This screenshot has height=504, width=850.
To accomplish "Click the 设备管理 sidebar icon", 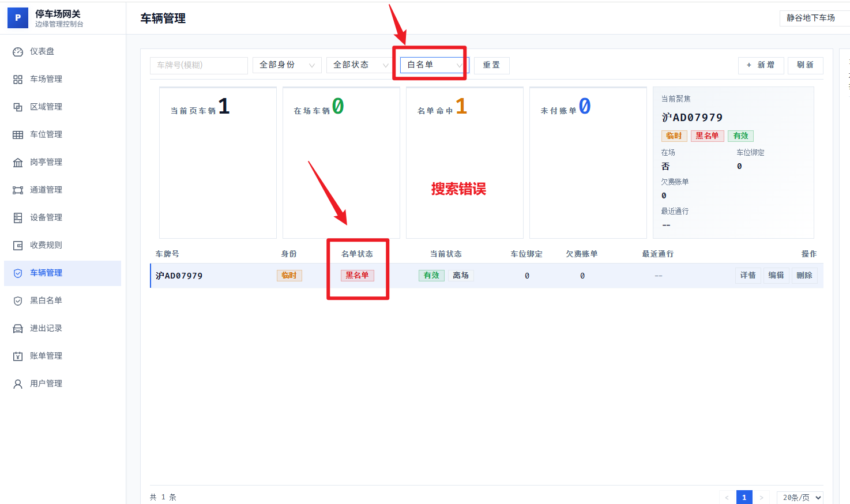I will coord(18,218).
